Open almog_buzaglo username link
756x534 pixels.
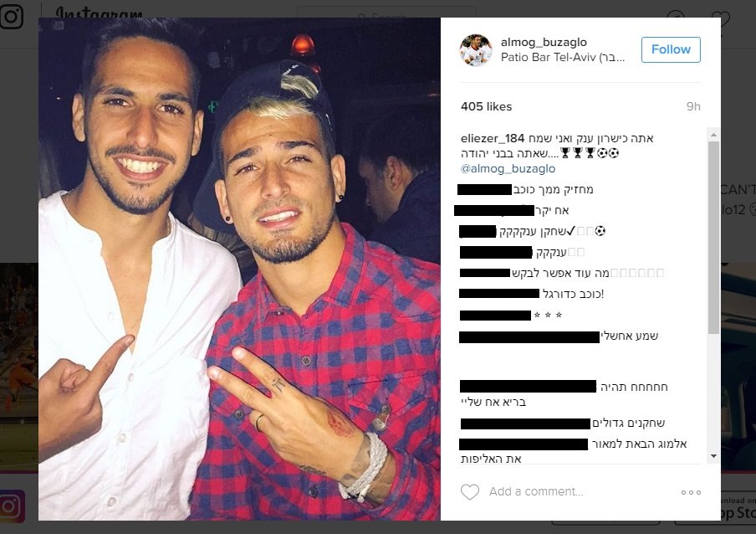tap(544, 43)
